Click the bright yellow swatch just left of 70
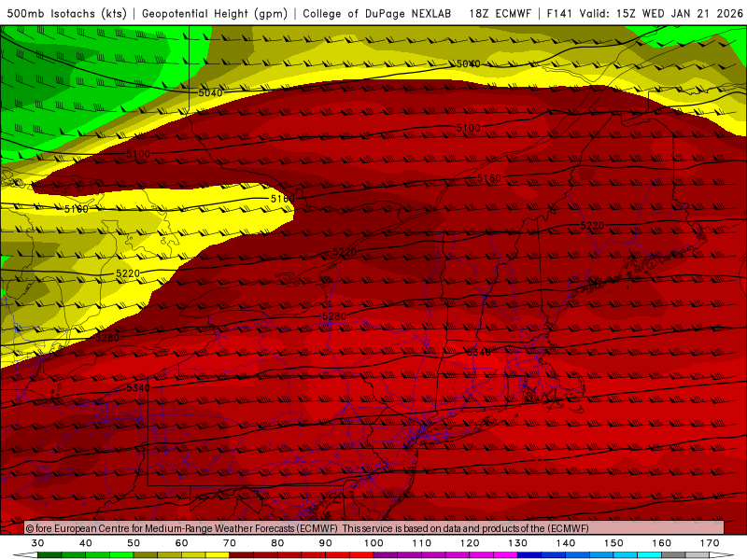The width and height of the screenshot is (747, 560). [x=218, y=555]
